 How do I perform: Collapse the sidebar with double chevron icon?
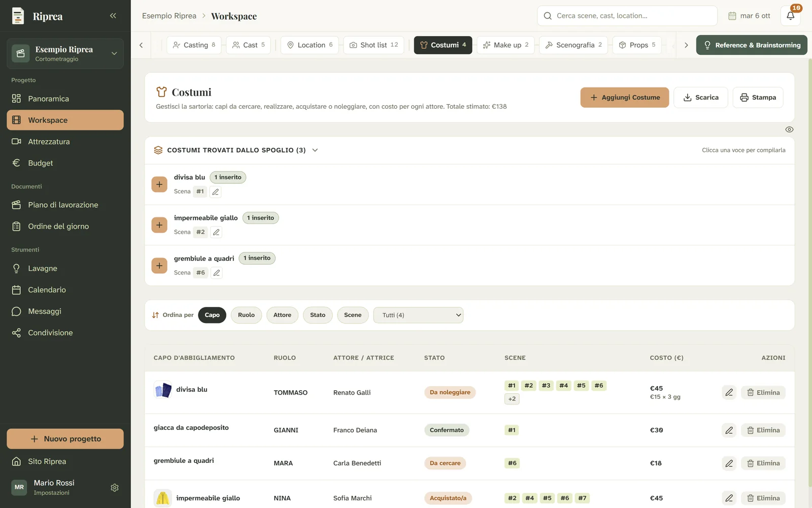tap(113, 16)
